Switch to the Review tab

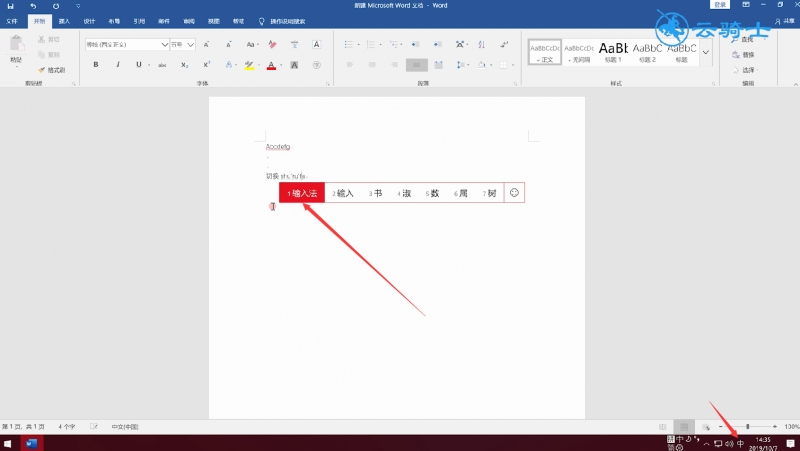click(x=189, y=21)
